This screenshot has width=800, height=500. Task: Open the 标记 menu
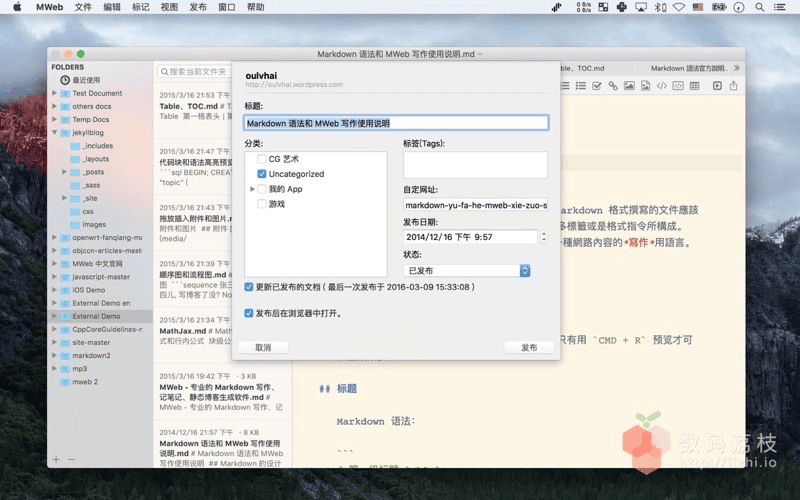(140, 7)
